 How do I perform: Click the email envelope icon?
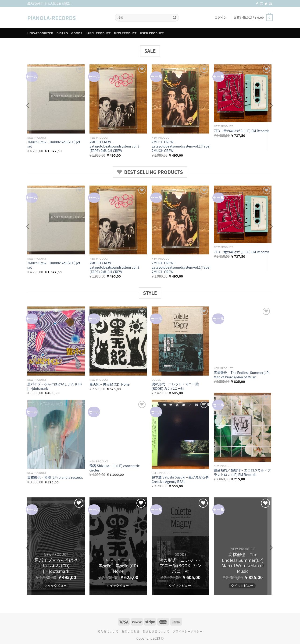coord(271,4)
